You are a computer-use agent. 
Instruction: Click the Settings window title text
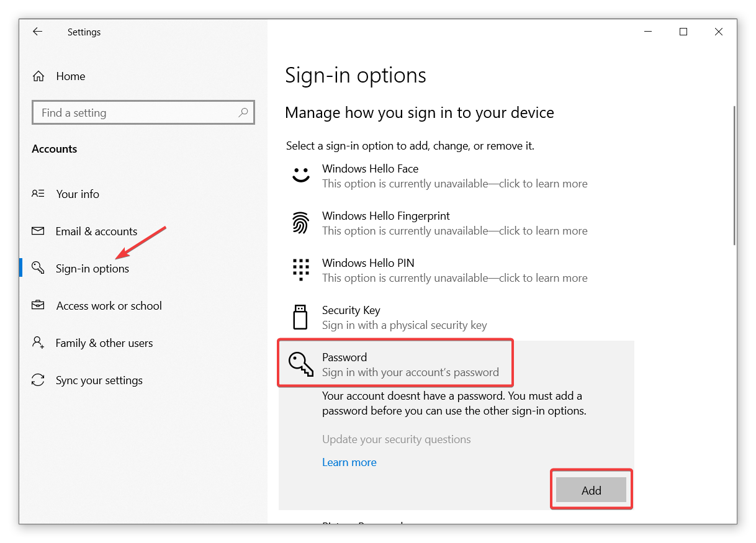[84, 32]
